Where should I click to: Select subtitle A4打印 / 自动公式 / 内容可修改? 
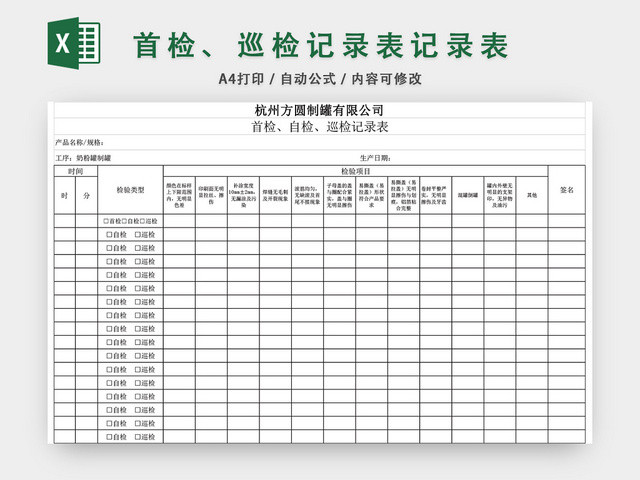(320, 79)
